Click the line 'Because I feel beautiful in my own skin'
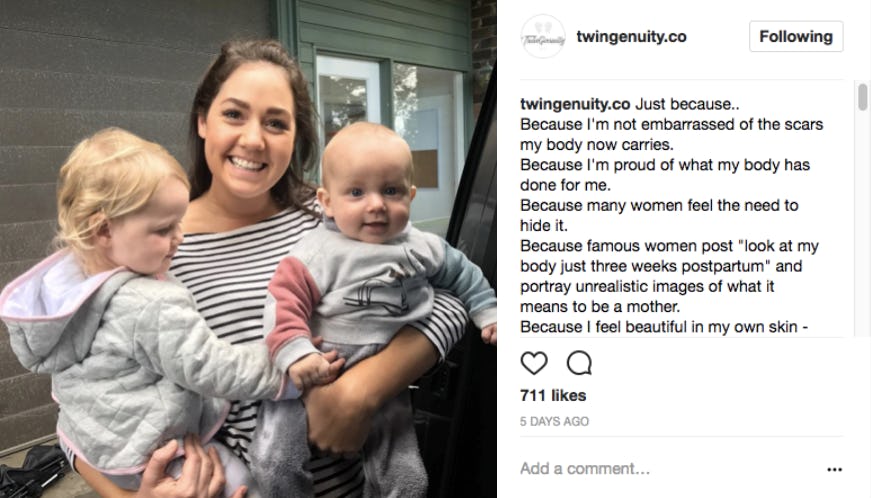The width and height of the screenshot is (871, 498). click(x=665, y=327)
